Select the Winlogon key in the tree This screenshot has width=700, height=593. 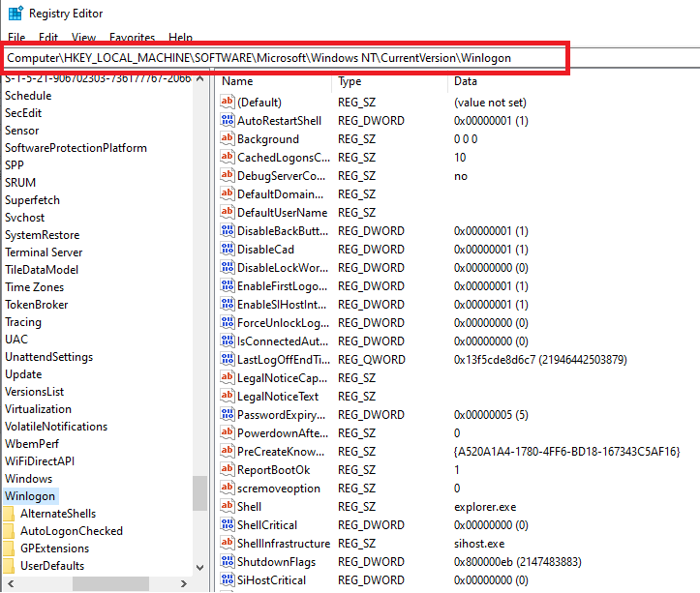tap(30, 496)
